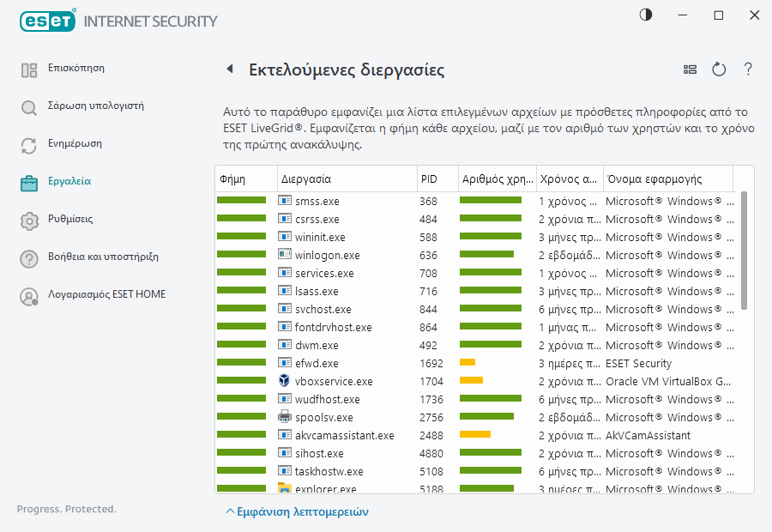772x532 pixels.
Task: Click the spoolsv.exe printer icon
Action: tap(285, 417)
